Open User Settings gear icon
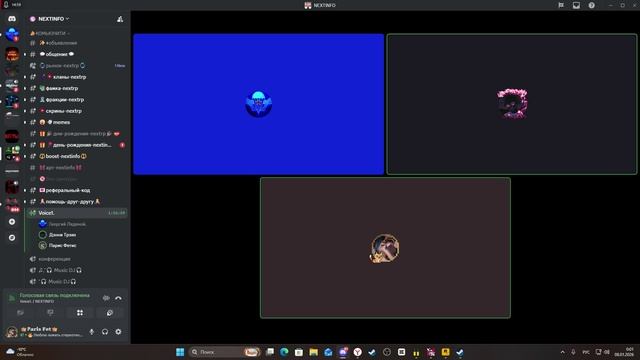Image resolution: width=640 pixels, height=360 pixels. pos(118,332)
